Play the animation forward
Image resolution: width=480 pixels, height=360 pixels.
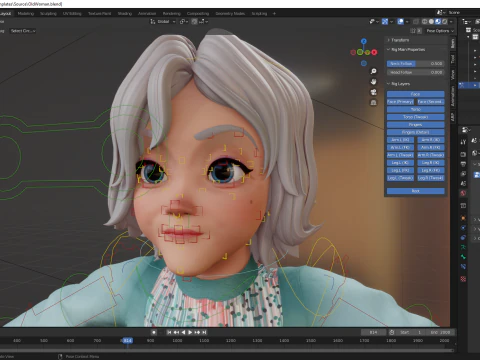click(x=190, y=332)
